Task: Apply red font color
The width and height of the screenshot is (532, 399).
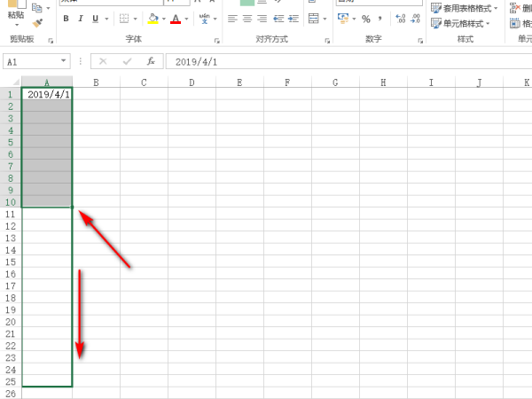Action: (x=176, y=19)
